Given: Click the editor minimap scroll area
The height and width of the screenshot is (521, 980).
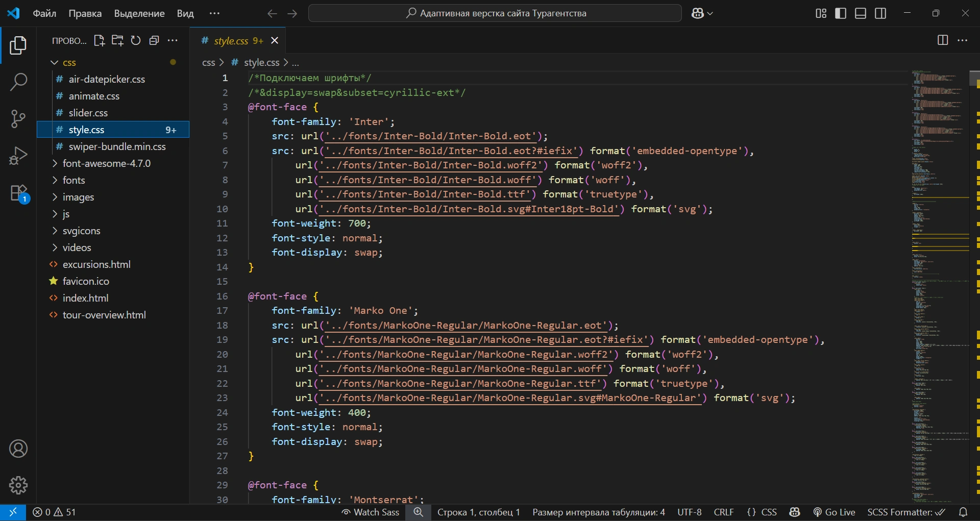Looking at the screenshot, I should 940,286.
